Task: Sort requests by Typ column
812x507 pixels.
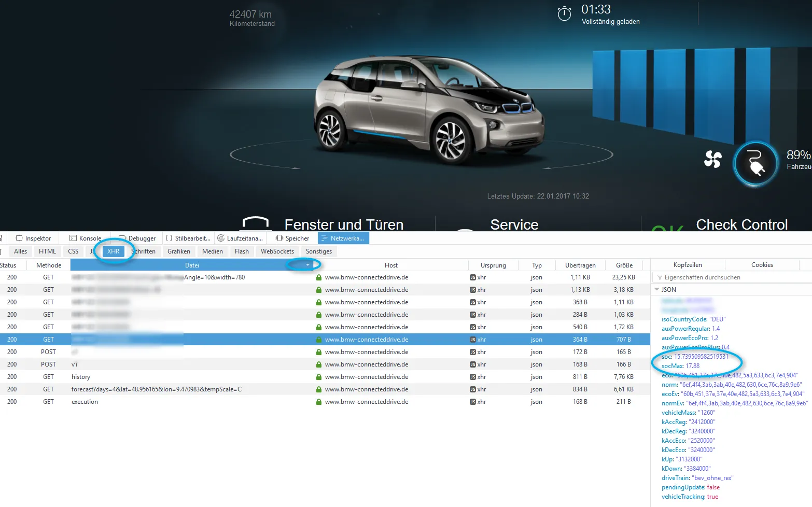Action: [x=537, y=265]
